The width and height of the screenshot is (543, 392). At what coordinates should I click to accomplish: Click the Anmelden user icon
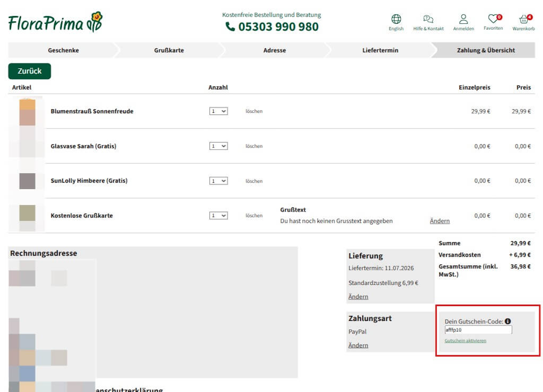click(x=463, y=19)
